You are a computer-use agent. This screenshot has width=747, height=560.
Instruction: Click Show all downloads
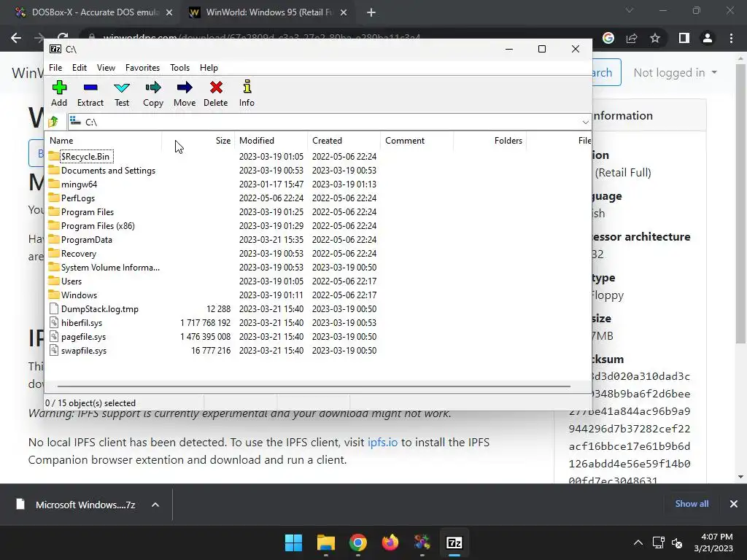[x=692, y=504]
